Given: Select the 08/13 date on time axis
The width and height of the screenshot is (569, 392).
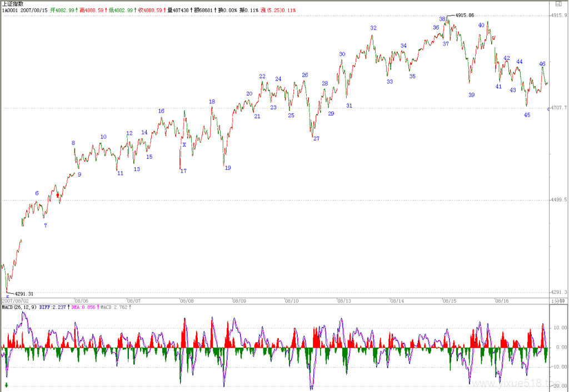Looking at the screenshot, I should 344,301.
